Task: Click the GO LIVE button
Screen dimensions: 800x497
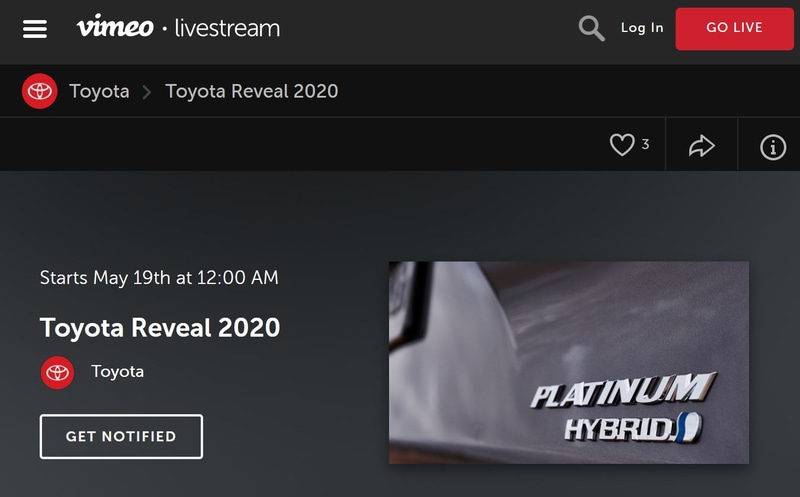Action: pyautogui.click(x=734, y=29)
